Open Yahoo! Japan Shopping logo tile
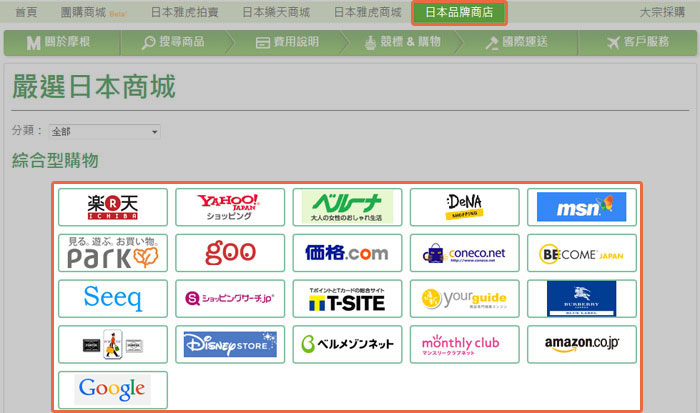700x413 pixels. coord(230,207)
